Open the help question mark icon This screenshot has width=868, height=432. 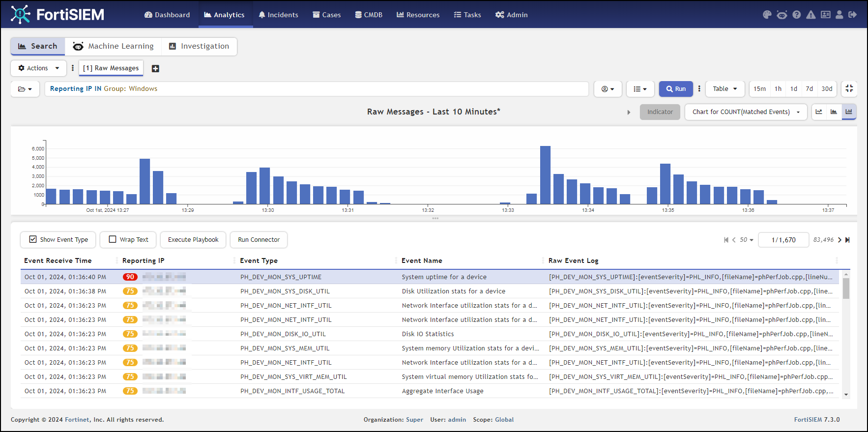click(797, 15)
